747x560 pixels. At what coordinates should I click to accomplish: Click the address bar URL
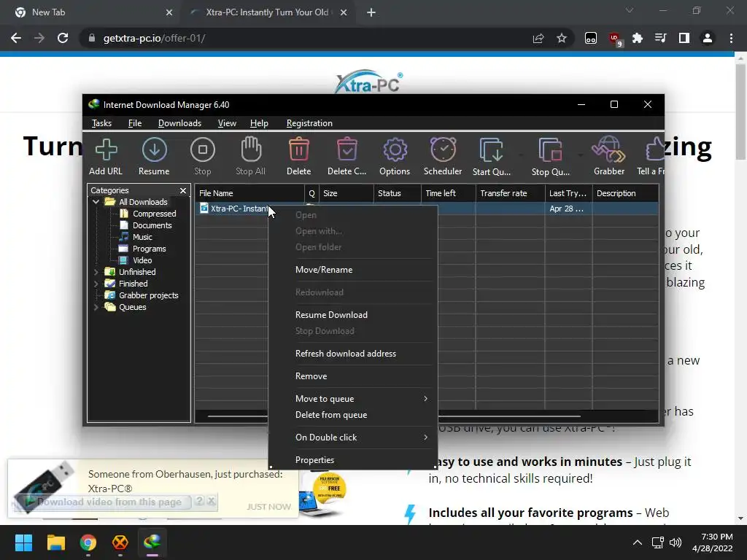tap(155, 38)
